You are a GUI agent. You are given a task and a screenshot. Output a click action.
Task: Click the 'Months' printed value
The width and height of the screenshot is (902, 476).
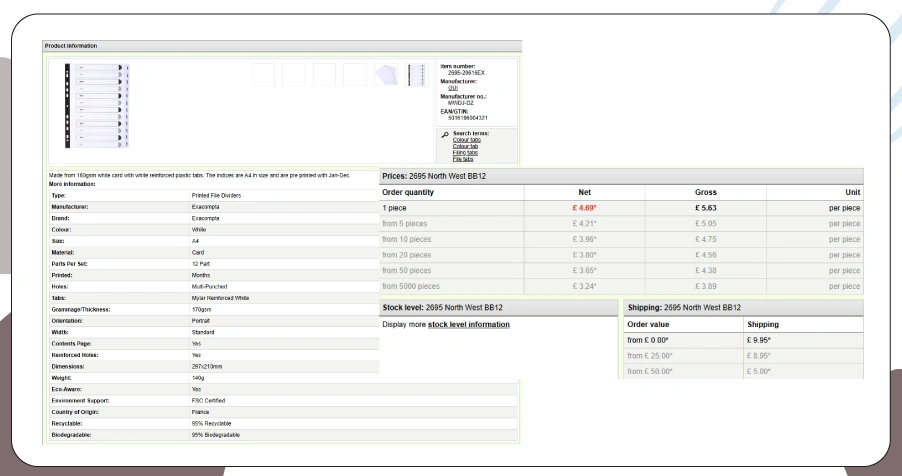click(x=201, y=276)
